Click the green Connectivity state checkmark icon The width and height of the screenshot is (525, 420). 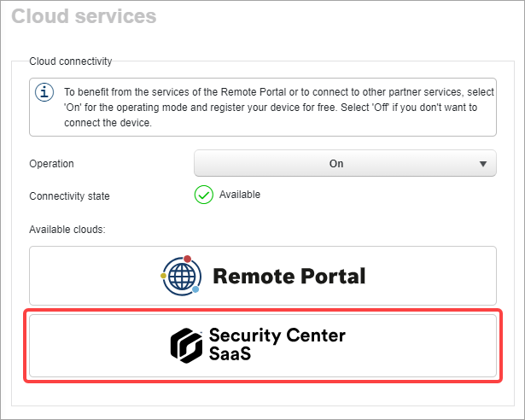click(203, 195)
